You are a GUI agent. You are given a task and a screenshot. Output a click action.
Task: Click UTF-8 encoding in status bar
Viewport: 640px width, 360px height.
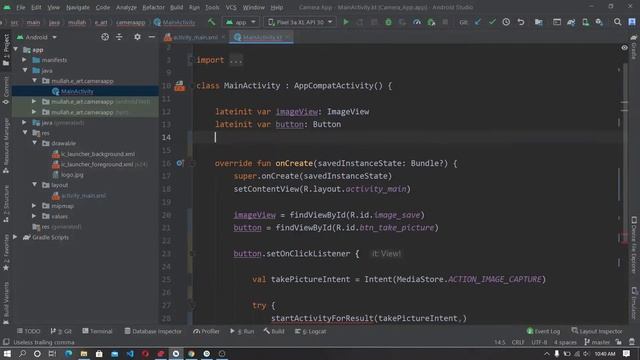[x=539, y=342]
